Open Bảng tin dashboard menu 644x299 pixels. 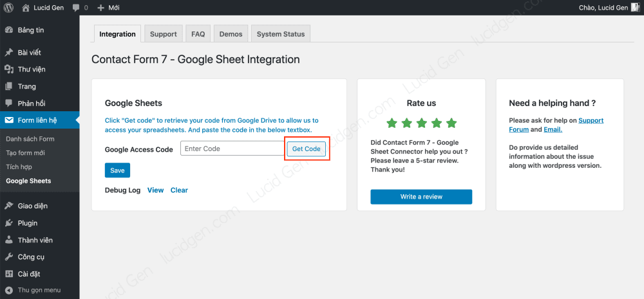30,30
